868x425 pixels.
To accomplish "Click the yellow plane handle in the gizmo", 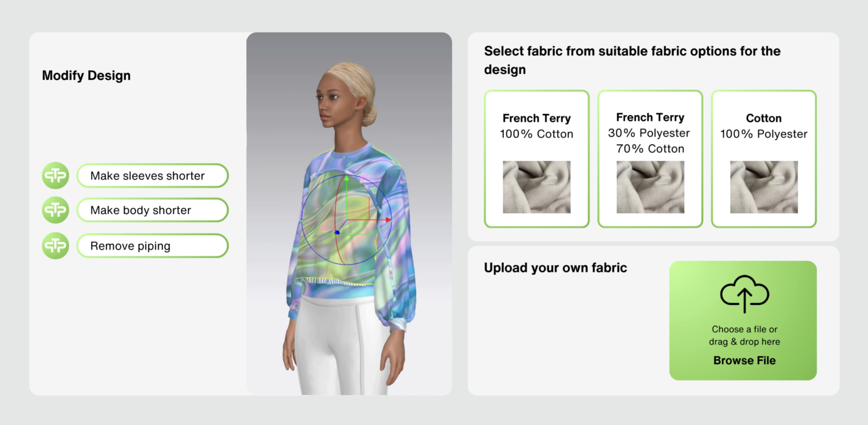I will 358,208.
